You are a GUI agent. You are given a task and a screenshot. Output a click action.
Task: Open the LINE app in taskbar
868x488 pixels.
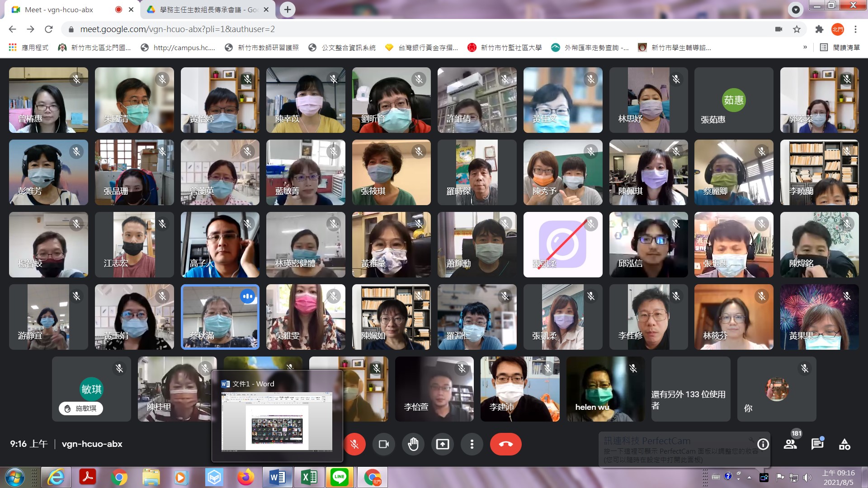tap(339, 477)
